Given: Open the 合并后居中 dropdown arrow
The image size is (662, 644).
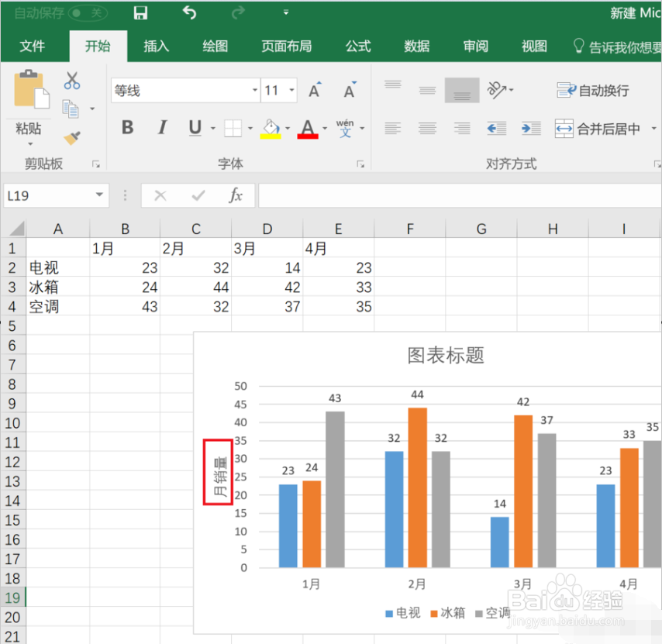Looking at the screenshot, I should coord(653,129).
